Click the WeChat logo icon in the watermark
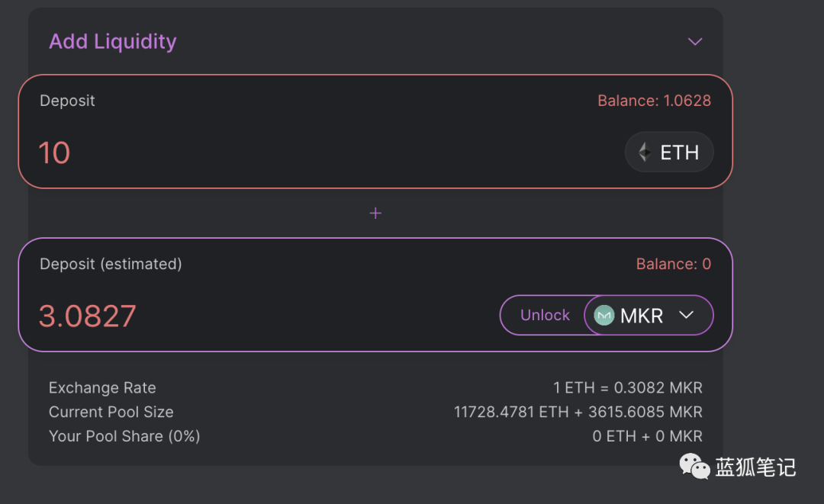The width and height of the screenshot is (824, 504). click(694, 466)
